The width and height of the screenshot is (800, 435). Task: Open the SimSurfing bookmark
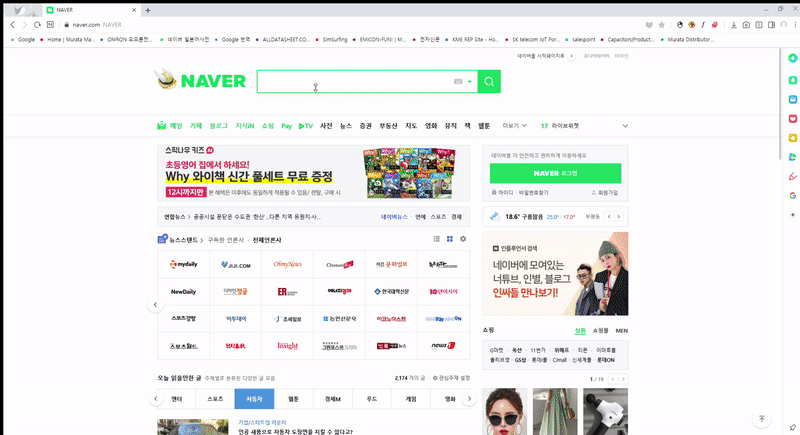coord(332,39)
